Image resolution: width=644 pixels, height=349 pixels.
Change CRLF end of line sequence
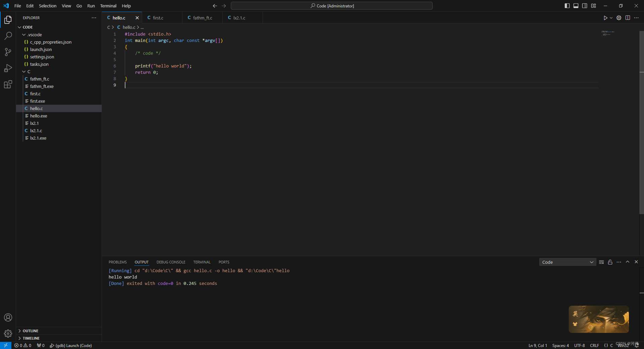click(x=594, y=345)
